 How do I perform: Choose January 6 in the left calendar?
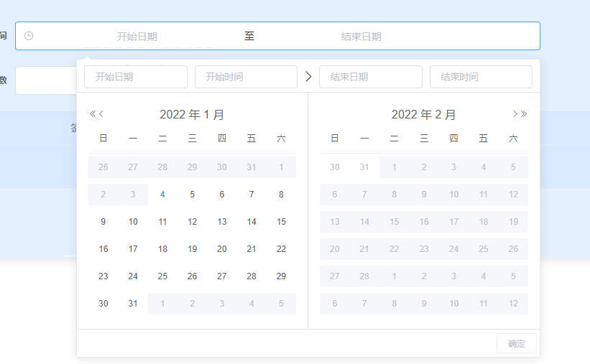[x=222, y=195]
